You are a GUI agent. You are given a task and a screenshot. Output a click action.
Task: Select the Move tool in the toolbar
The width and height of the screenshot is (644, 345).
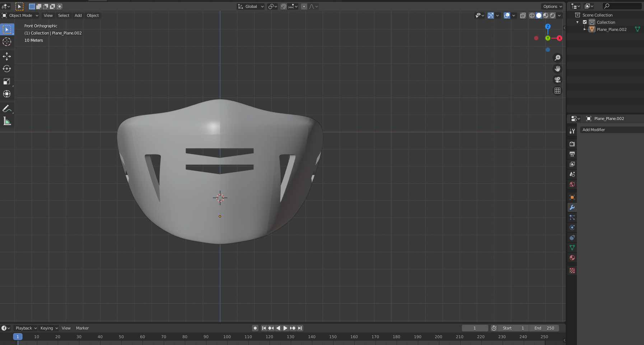(x=7, y=56)
